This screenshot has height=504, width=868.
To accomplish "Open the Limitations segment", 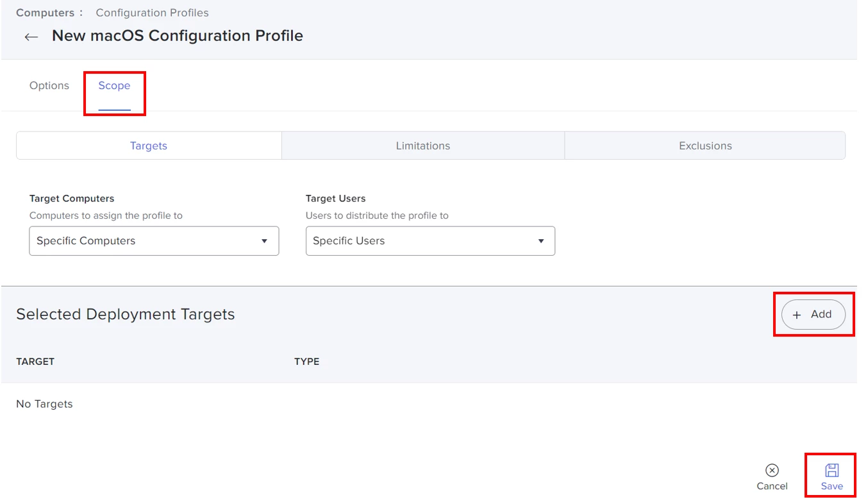I will (423, 146).
